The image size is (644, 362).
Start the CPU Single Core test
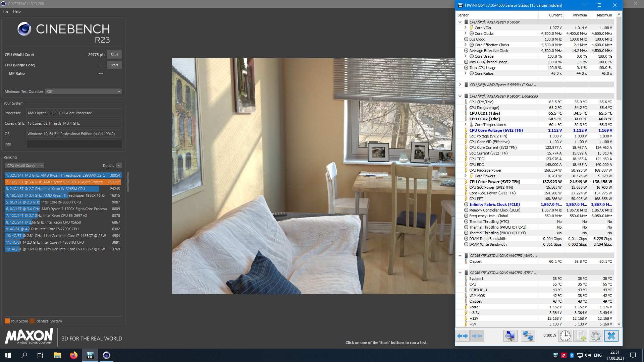click(114, 65)
